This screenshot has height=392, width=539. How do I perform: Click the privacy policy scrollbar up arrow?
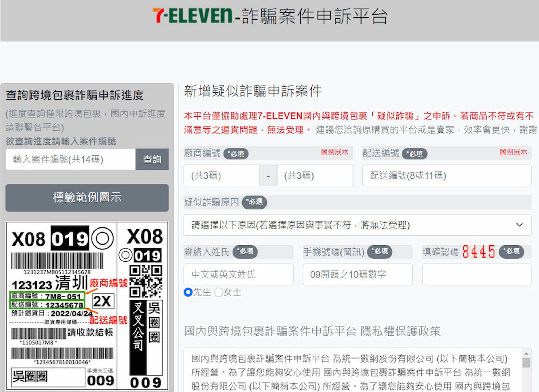coord(526,354)
